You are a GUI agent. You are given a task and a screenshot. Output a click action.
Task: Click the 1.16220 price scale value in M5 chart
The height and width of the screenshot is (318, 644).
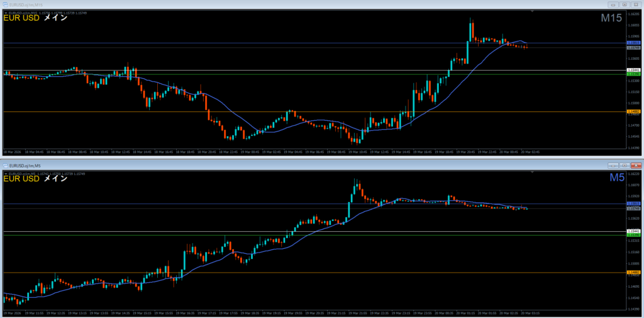(x=633, y=174)
